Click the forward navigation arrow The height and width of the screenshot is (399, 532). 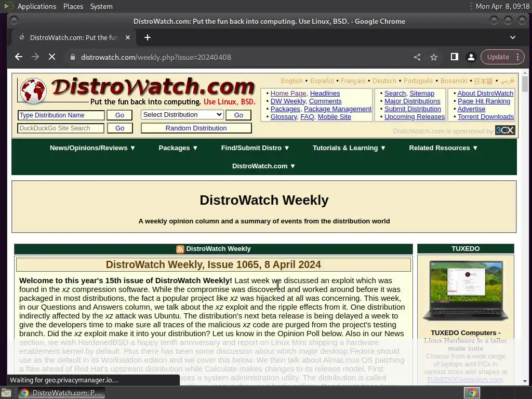coord(35,57)
